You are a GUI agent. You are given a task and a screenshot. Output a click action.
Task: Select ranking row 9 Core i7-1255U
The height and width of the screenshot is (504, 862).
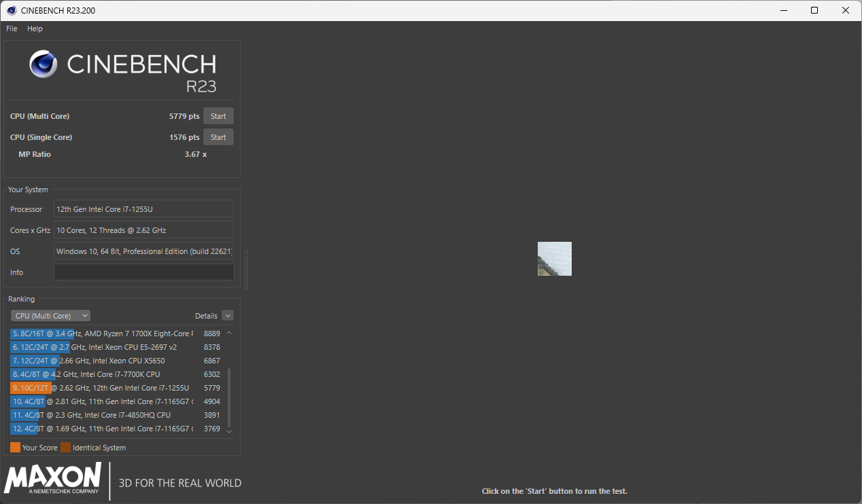(116, 388)
